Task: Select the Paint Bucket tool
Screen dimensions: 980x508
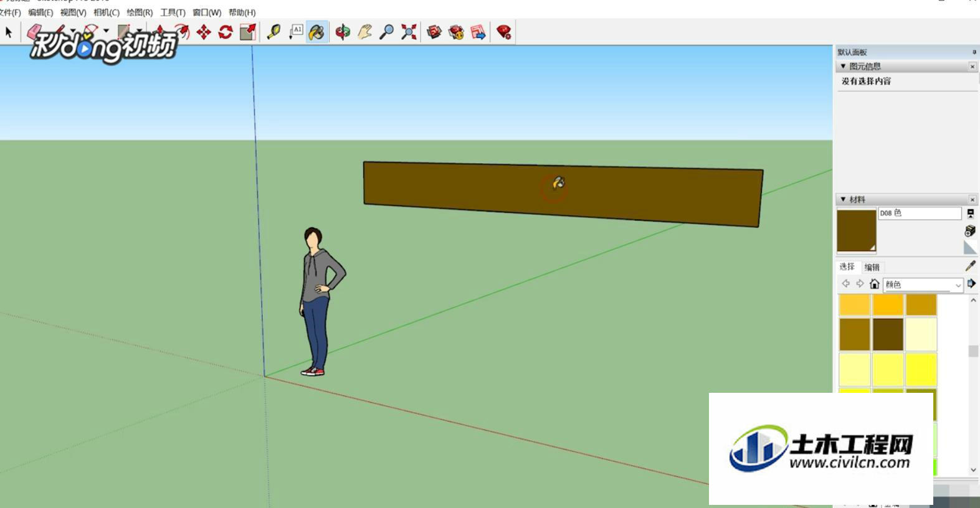Action: point(316,32)
